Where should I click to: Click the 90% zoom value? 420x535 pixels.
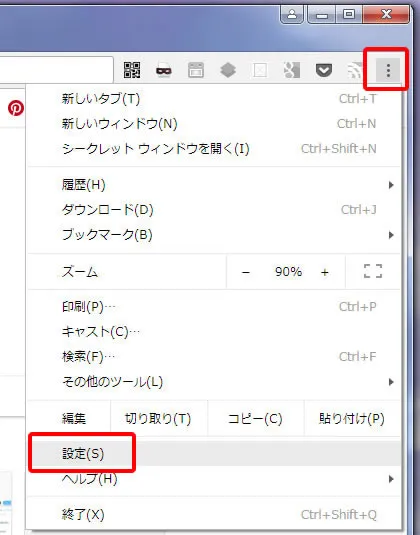288,272
